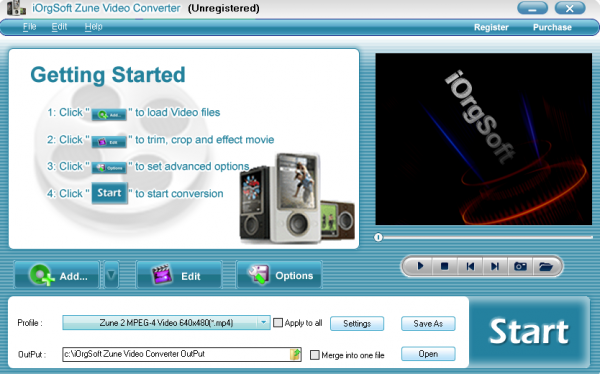Skip to next frame in preview
Viewport: 600px width, 374px height.
click(x=495, y=266)
